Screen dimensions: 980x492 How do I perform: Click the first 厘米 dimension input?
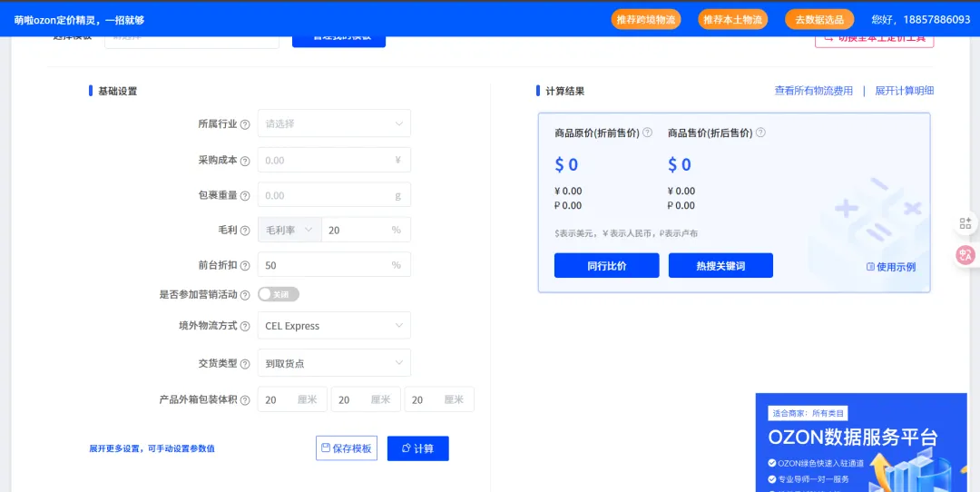tap(292, 399)
